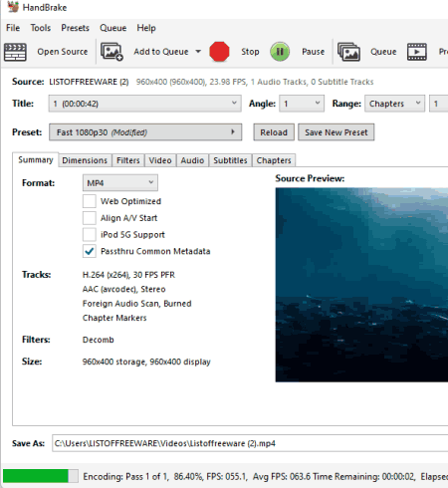Click the HandBrake app logo in title bar
Image resolution: width=448 pixels, height=488 pixels.
click(x=13, y=7)
